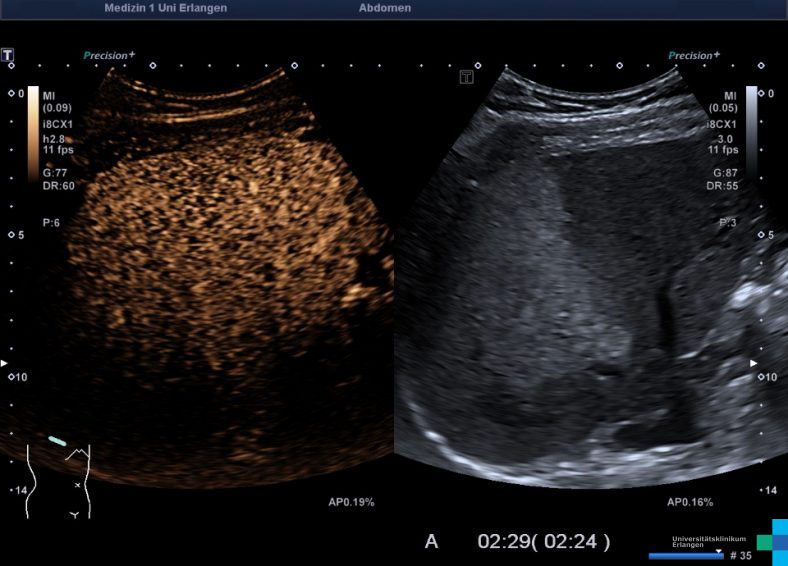Click the cine frame slider bar

tap(685, 555)
